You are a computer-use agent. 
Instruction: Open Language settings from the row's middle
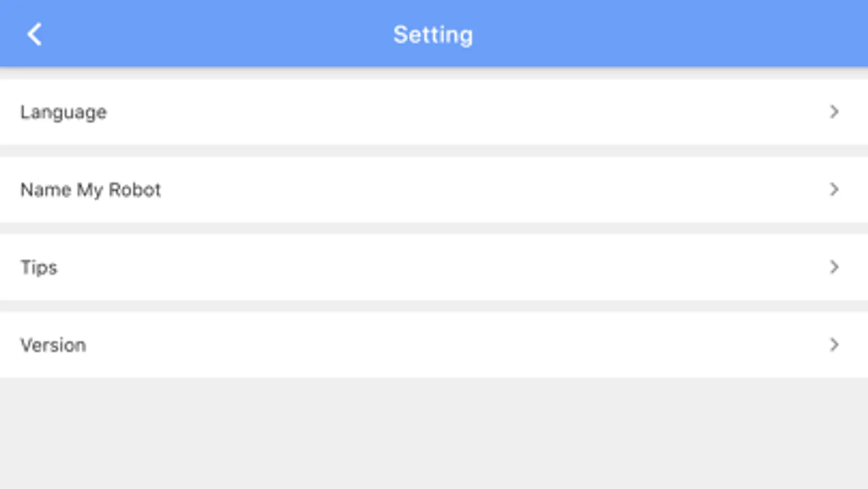434,112
